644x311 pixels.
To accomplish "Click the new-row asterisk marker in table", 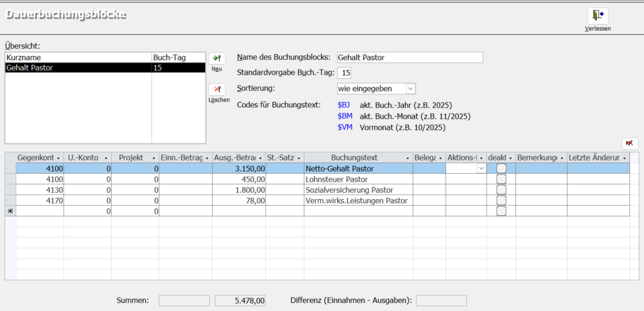I will click(x=10, y=211).
